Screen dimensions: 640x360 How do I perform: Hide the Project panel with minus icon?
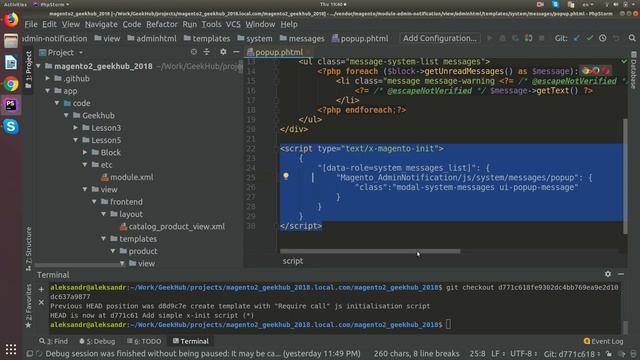(236, 52)
